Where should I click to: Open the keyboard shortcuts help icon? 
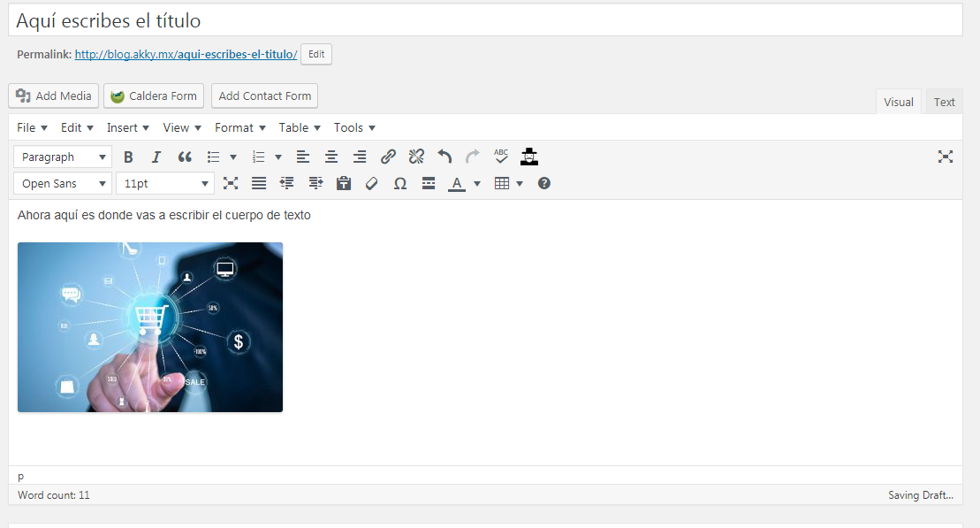[x=544, y=184]
